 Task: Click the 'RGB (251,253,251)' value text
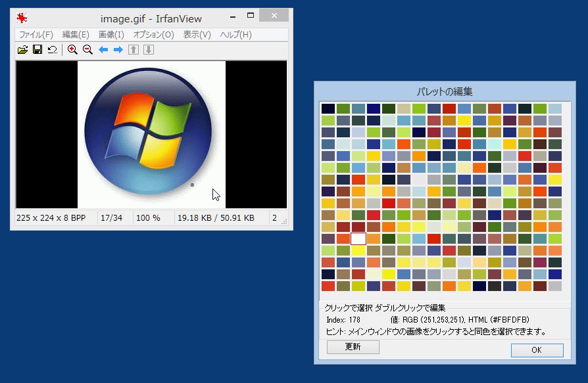coord(434,320)
